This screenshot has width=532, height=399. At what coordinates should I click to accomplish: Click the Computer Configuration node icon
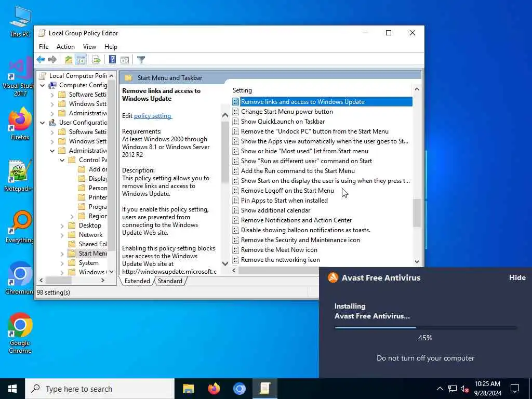(52, 85)
